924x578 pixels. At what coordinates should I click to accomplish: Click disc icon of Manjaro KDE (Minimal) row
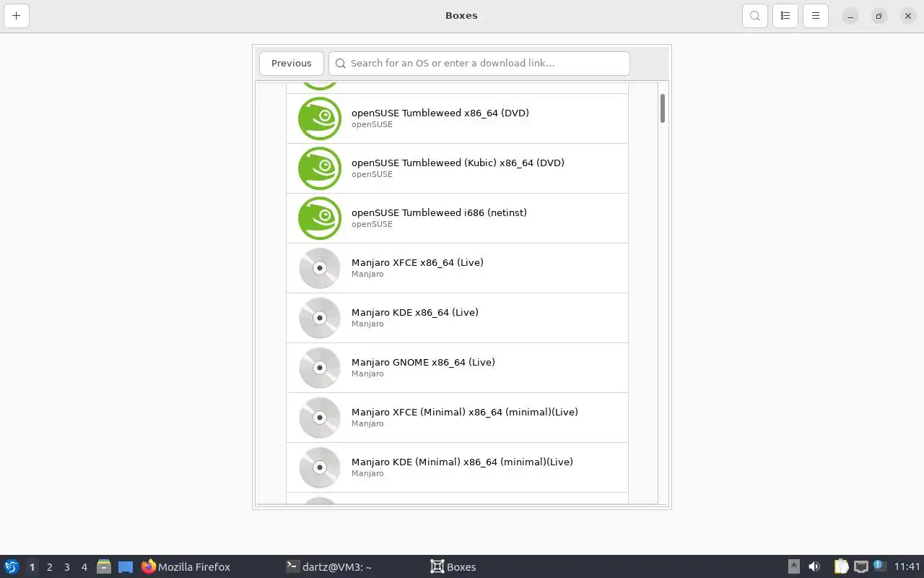[x=320, y=467]
